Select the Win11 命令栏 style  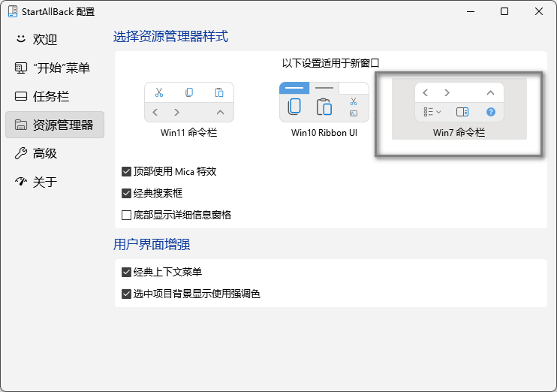(x=189, y=110)
